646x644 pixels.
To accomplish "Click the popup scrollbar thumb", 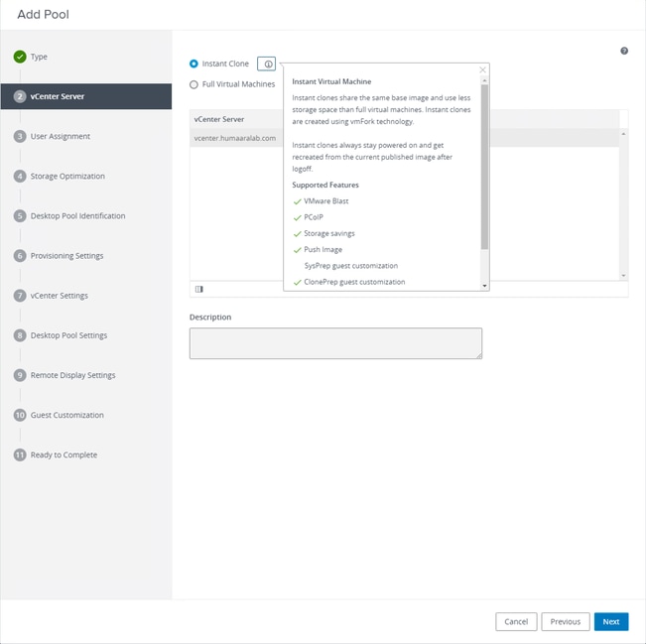I will coord(484,167).
